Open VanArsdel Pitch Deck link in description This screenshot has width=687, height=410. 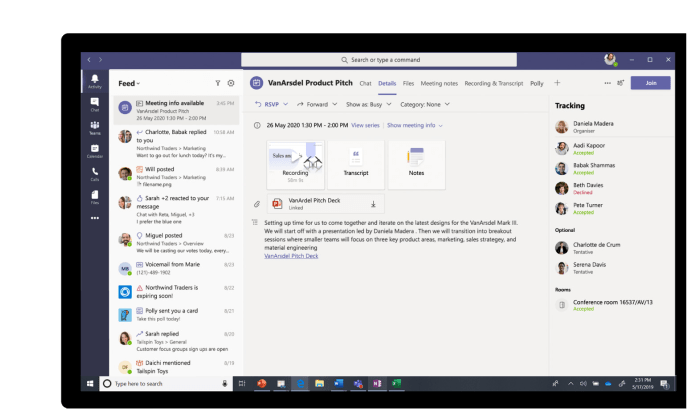(x=291, y=256)
